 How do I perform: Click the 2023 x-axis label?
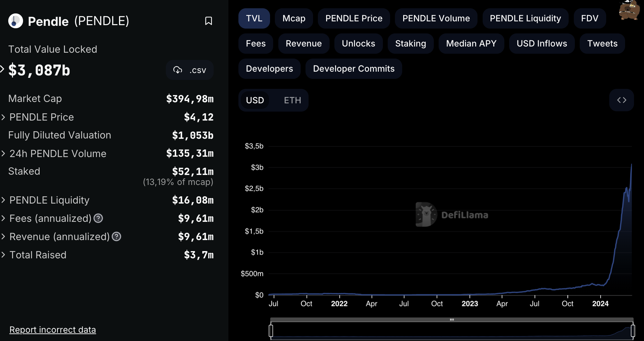470,303
